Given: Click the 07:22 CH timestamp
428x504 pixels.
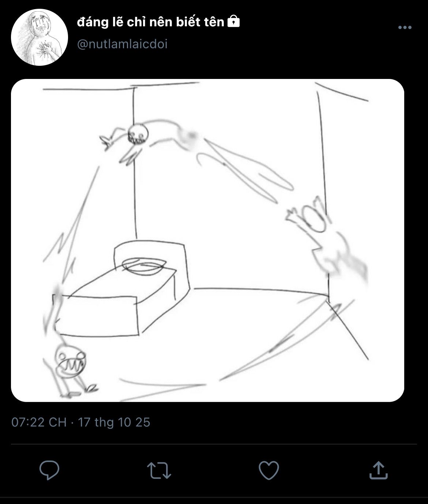Looking at the screenshot, I should tap(39, 422).
